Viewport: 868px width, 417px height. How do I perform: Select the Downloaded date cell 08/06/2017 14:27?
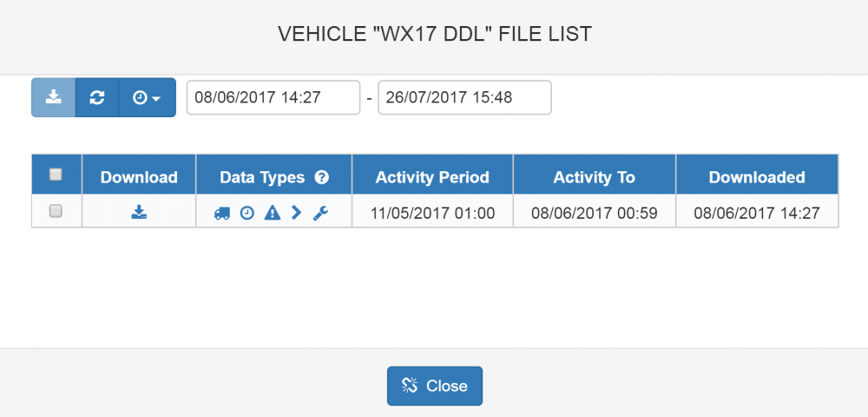757,213
